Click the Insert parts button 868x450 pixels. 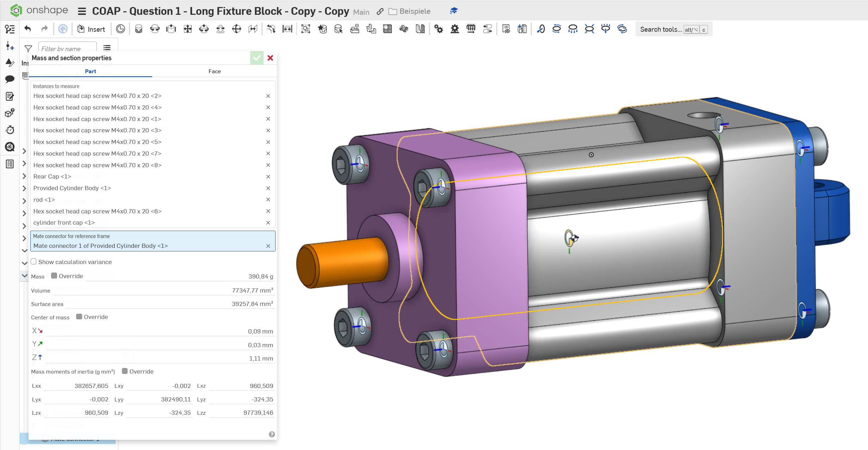point(91,29)
